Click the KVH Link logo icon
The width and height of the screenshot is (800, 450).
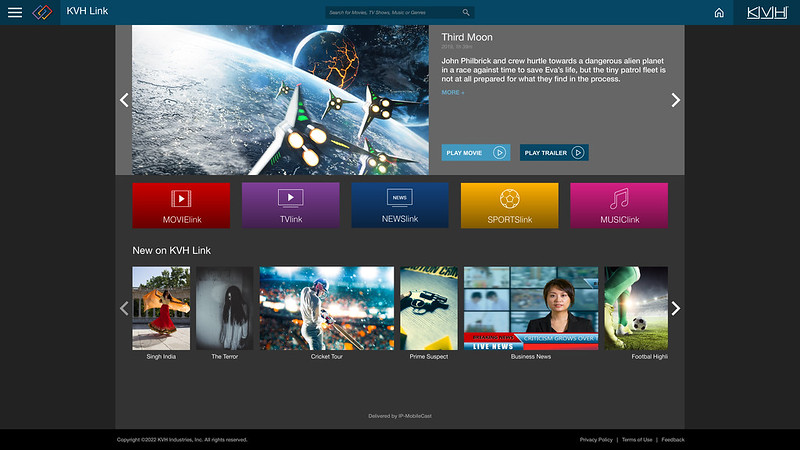(42, 12)
